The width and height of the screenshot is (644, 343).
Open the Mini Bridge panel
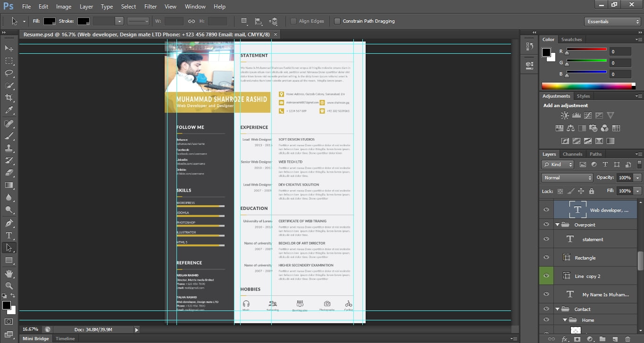(x=36, y=339)
